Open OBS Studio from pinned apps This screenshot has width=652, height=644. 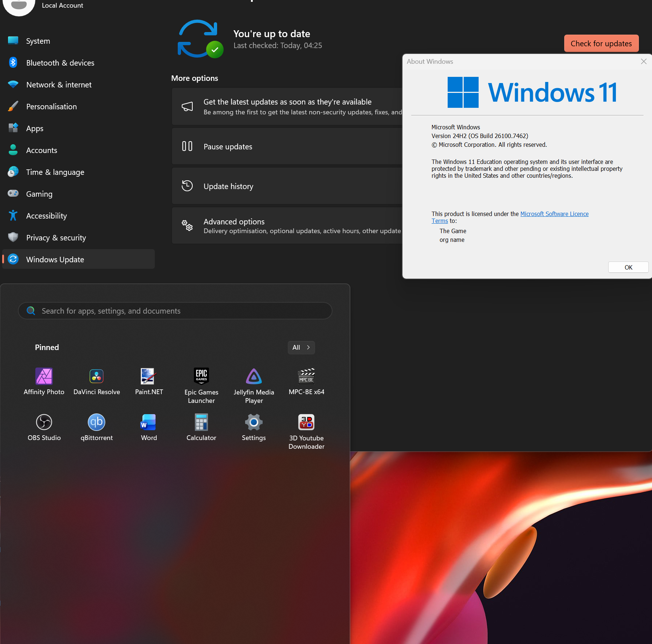coord(44,427)
